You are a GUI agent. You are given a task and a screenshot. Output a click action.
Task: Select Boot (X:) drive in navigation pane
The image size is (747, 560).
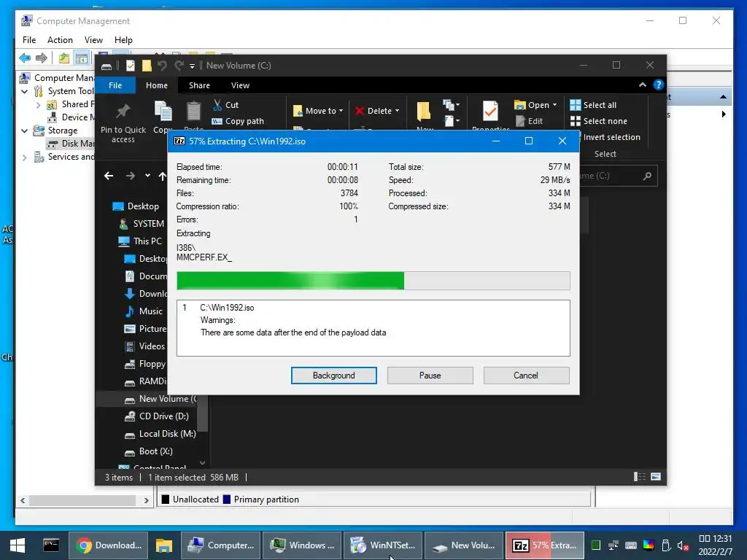point(148,451)
